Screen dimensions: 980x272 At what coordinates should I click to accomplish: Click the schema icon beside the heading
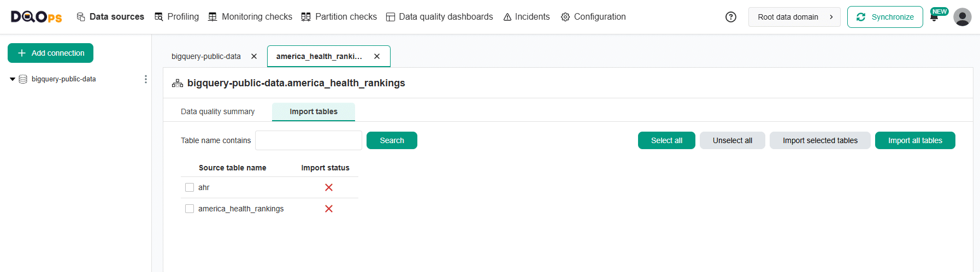(178, 83)
